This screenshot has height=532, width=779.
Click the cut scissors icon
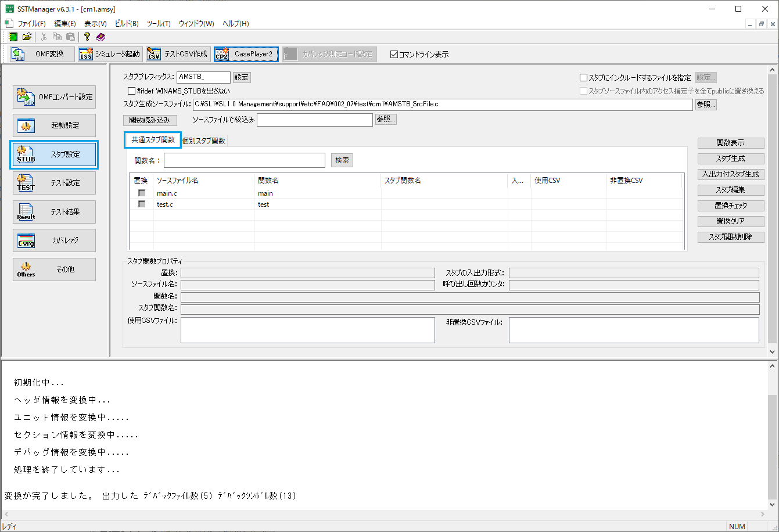(44, 37)
